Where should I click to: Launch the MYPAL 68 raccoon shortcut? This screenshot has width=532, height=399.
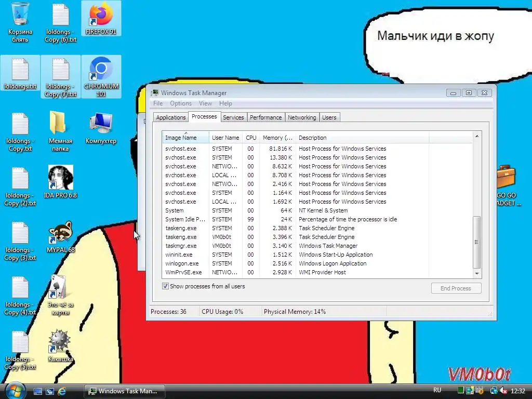(x=60, y=237)
